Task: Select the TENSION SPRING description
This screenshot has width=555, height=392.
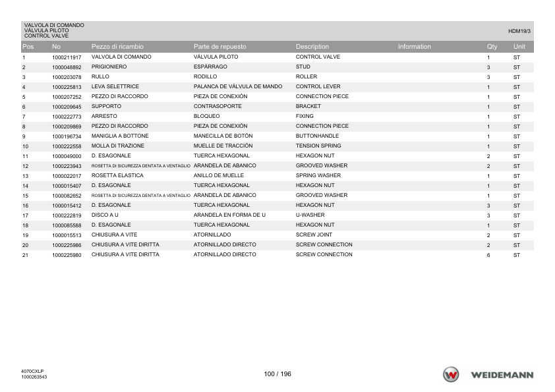Action: 318,146
